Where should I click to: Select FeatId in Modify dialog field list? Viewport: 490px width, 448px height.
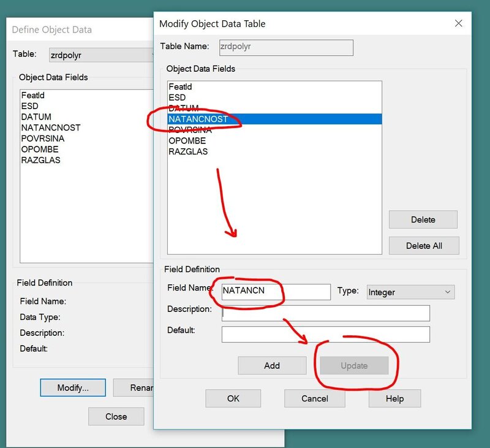coord(180,87)
